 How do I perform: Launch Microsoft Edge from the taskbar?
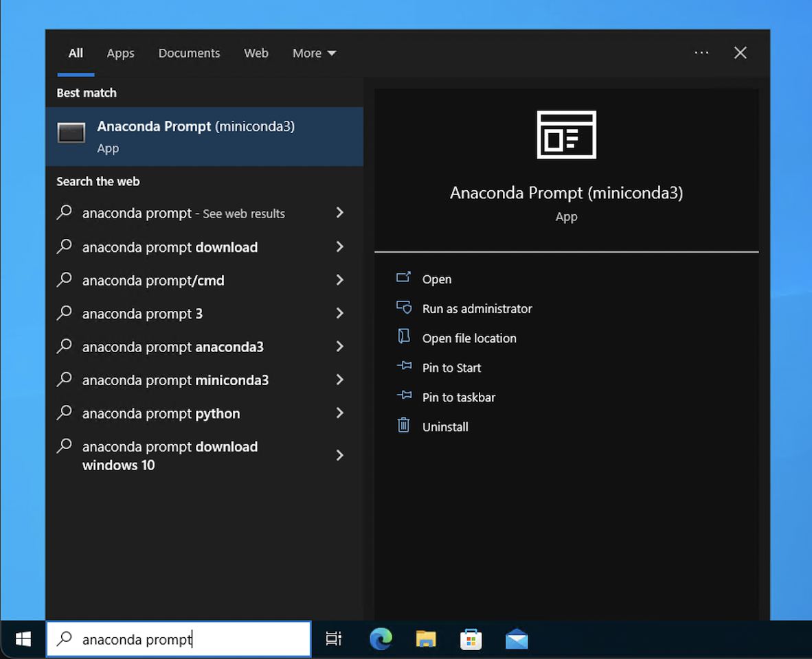[x=381, y=639]
